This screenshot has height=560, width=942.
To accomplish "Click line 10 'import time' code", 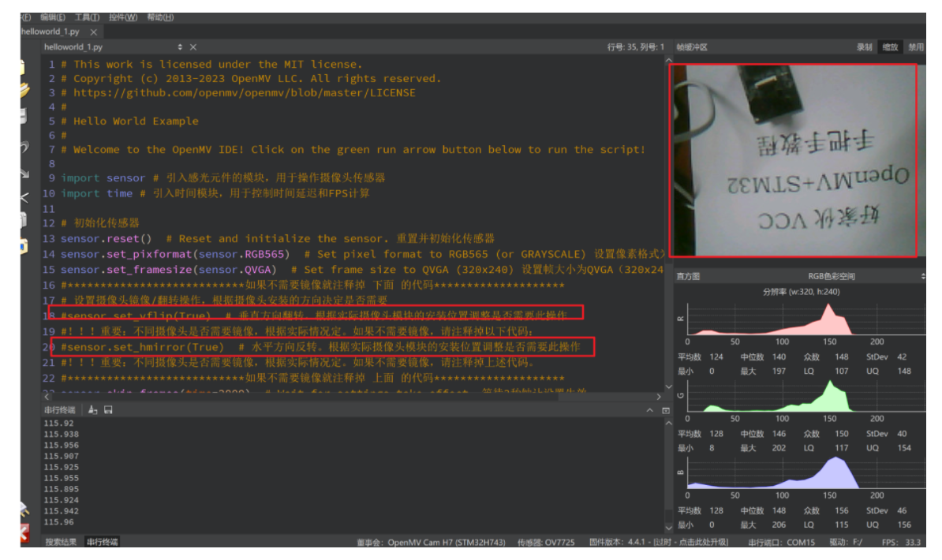I will (x=96, y=193).
